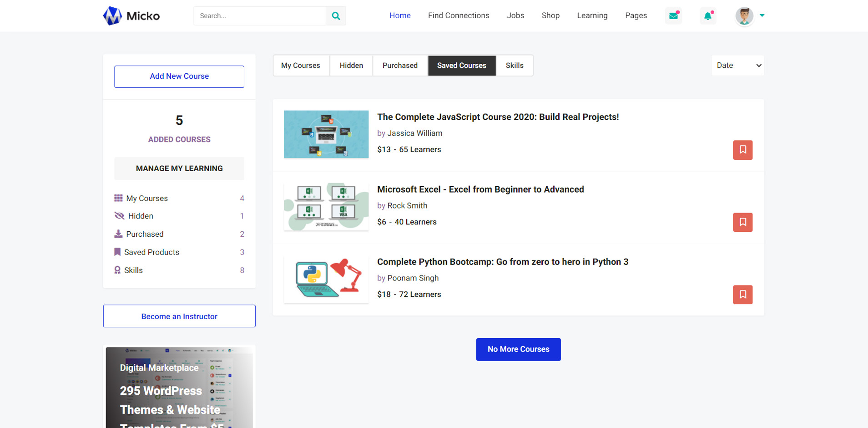Open the Pages navigation menu
This screenshot has height=428, width=868.
coord(636,15)
